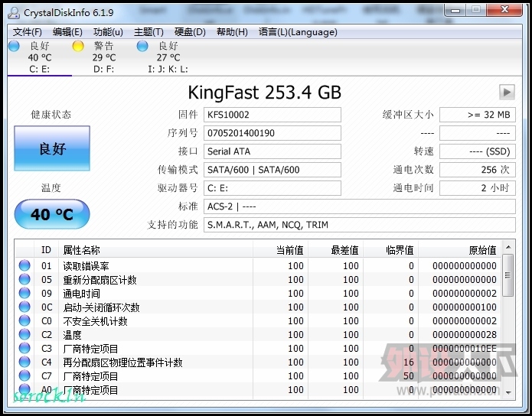Select the 通电时间 attribute row in the list
Image resolution: width=532 pixels, height=416 pixels.
pos(258,294)
